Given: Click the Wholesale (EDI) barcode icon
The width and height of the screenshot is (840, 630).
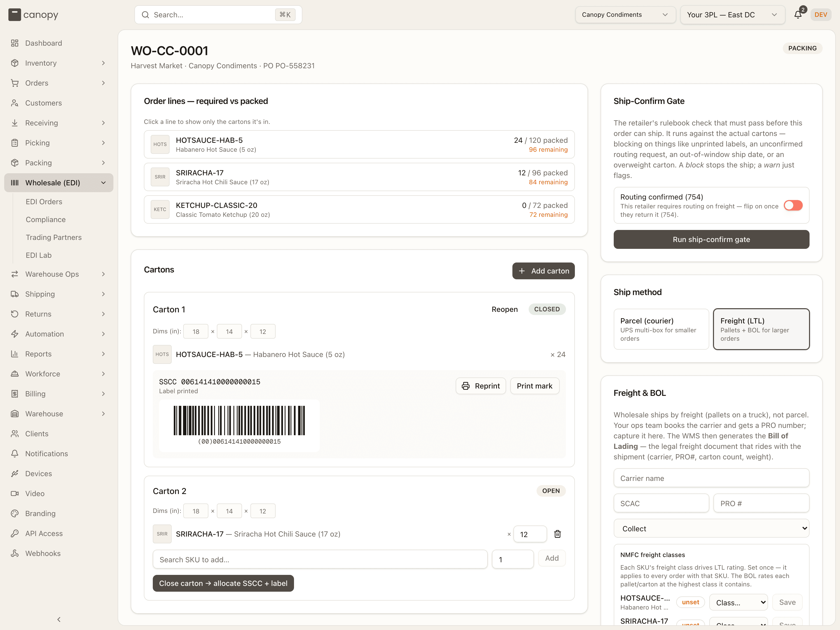Looking at the screenshot, I should pos(15,183).
